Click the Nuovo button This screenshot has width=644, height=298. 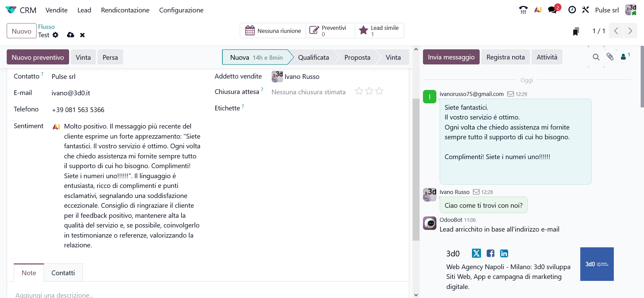pyautogui.click(x=21, y=31)
